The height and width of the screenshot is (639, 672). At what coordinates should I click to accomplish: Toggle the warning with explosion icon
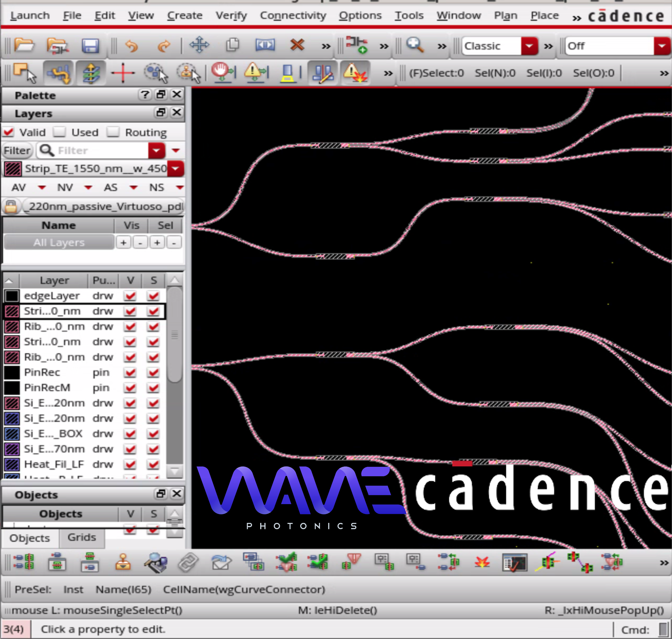(355, 72)
